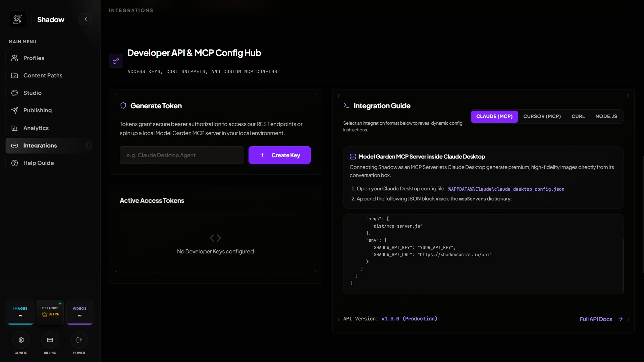Image resolution: width=644 pixels, height=362 pixels.
Task: Focus the token name input field
Action: pos(182,155)
